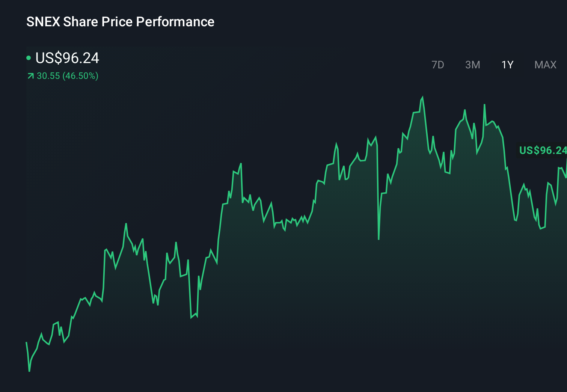Screen dimensions: 567x392
Task: Select the 1Y tab
Action: point(507,65)
